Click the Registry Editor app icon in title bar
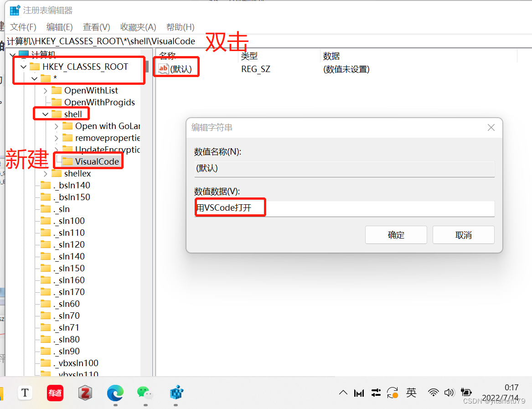Screen dimensions: 532x409 pyautogui.click(x=15, y=10)
